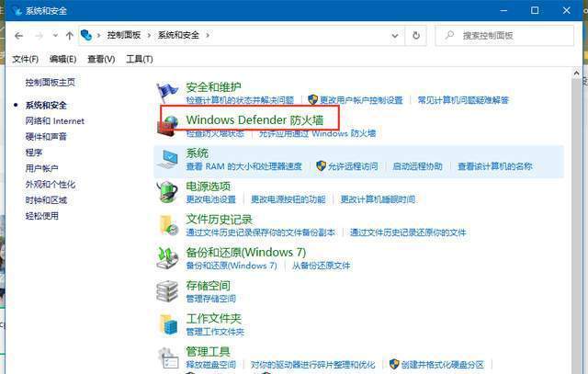Click the 搜索控制面板 search field
This screenshot has width=588, height=374.
point(504,36)
